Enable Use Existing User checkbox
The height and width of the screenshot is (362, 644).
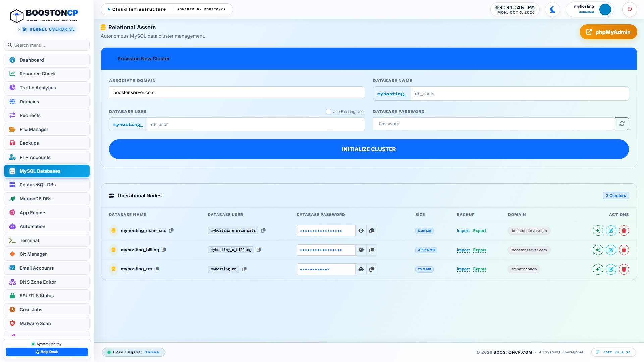tap(329, 112)
